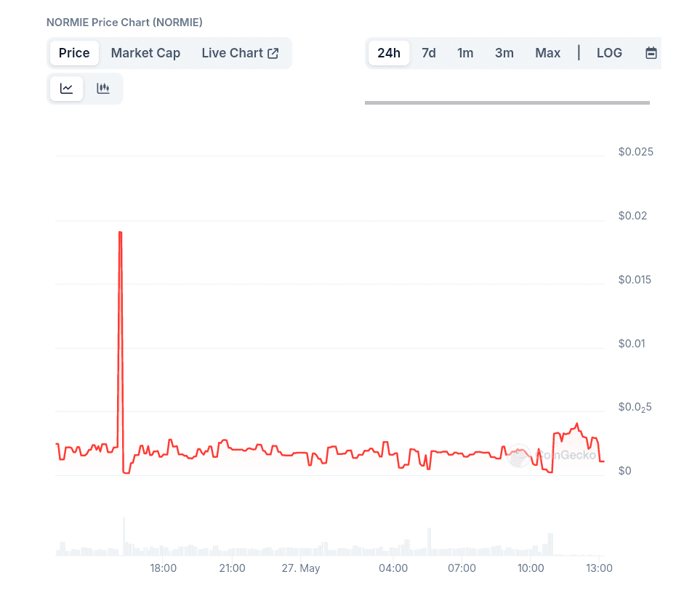Click the gray horizontal scrollbar under range buttons
The width and height of the screenshot is (700, 593).
pyautogui.click(x=507, y=102)
